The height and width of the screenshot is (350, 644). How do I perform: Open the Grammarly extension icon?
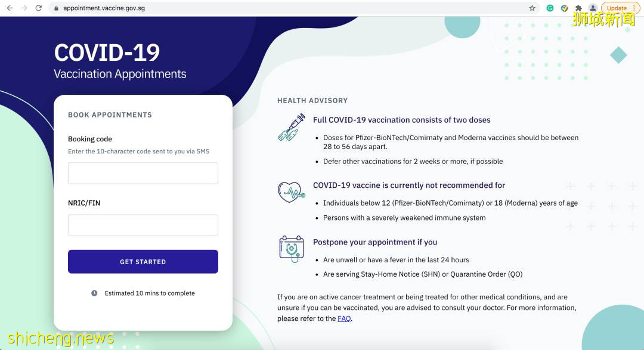tap(550, 8)
